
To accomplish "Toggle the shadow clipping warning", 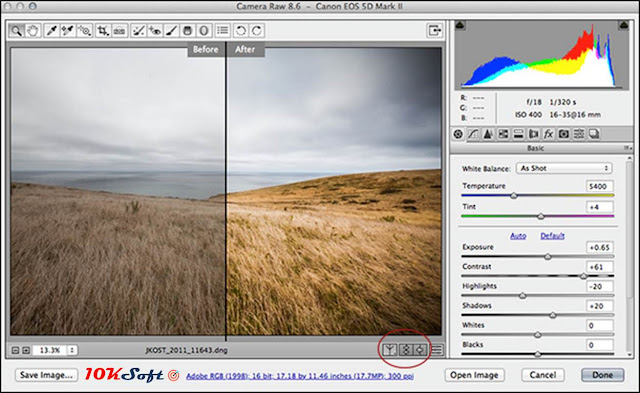I will tap(460, 25).
